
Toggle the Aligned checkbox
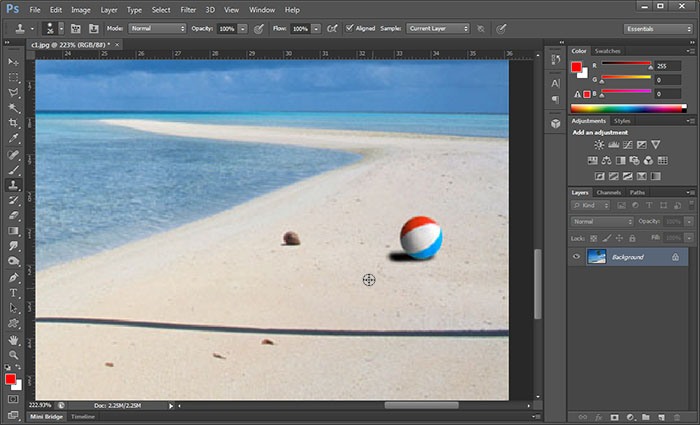coord(348,28)
